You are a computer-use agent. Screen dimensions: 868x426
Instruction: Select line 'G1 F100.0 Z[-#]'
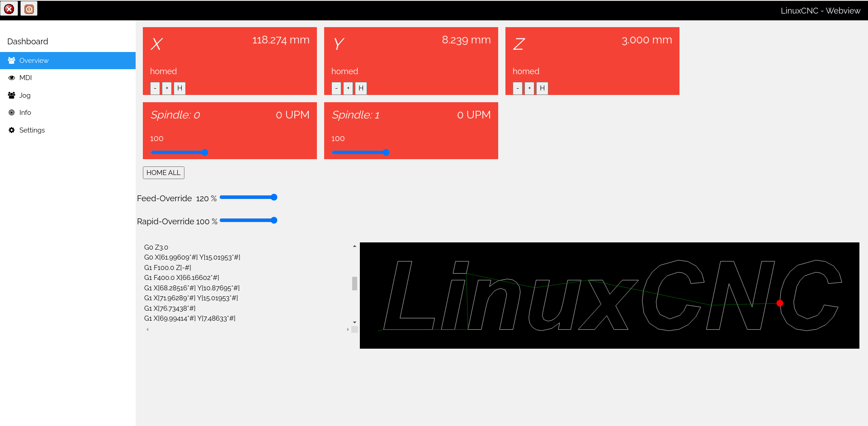point(168,268)
